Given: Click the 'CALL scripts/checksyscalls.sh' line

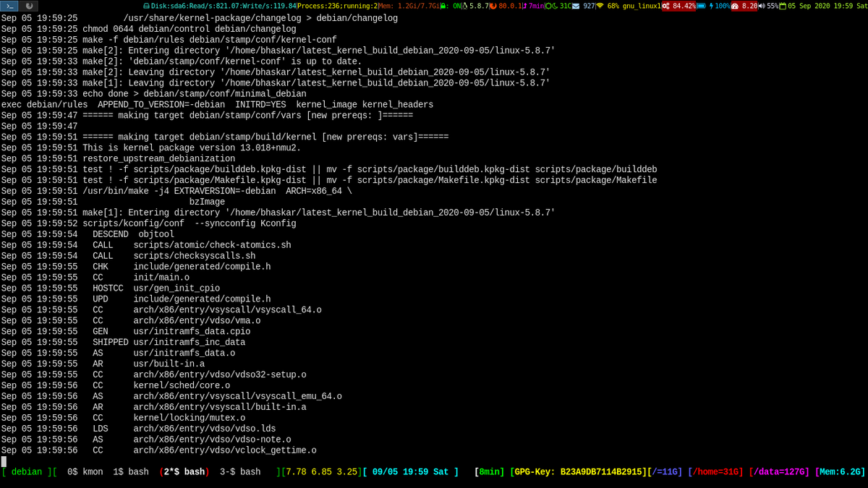Looking at the screenshot, I should coord(128,257).
